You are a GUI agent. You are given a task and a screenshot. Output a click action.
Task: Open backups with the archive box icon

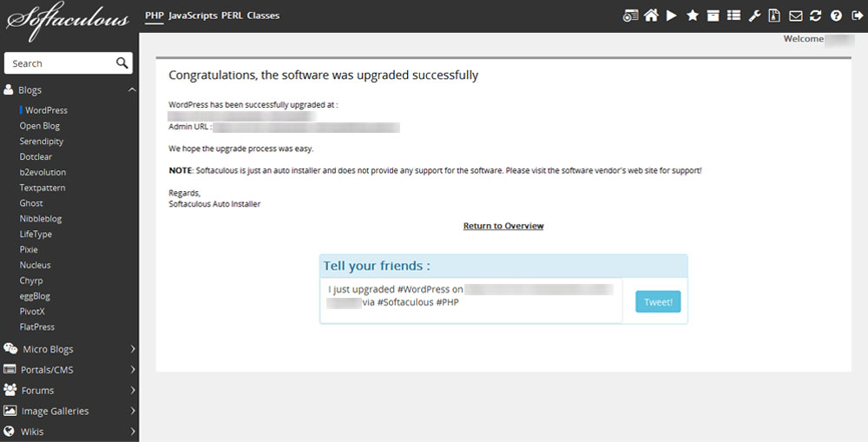click(x=713, y=16)
